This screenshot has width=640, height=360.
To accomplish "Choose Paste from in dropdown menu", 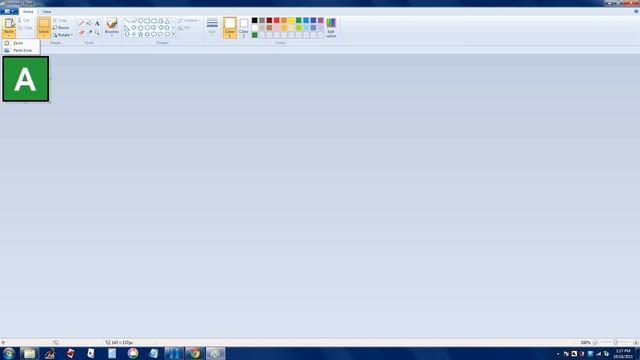I will pyautogui.click(x=20, y=50).
